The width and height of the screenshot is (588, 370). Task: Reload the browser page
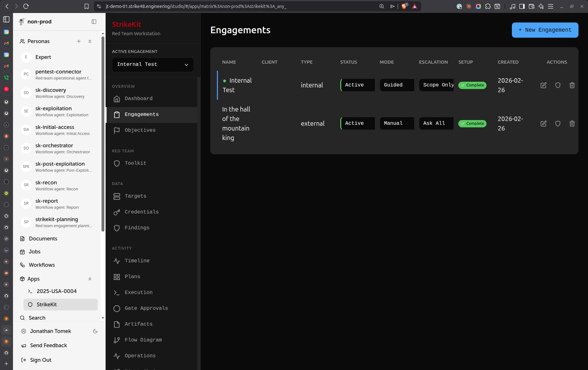26,6
